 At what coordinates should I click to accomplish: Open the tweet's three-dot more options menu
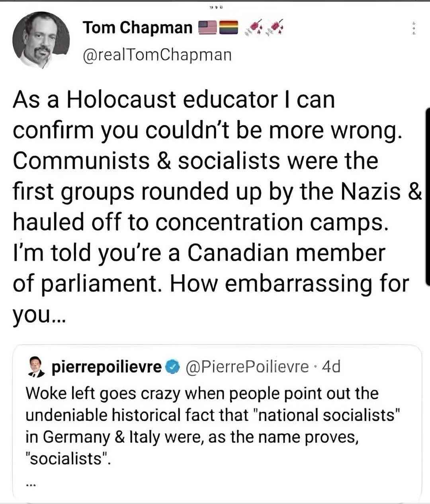[x=414, y=29]
